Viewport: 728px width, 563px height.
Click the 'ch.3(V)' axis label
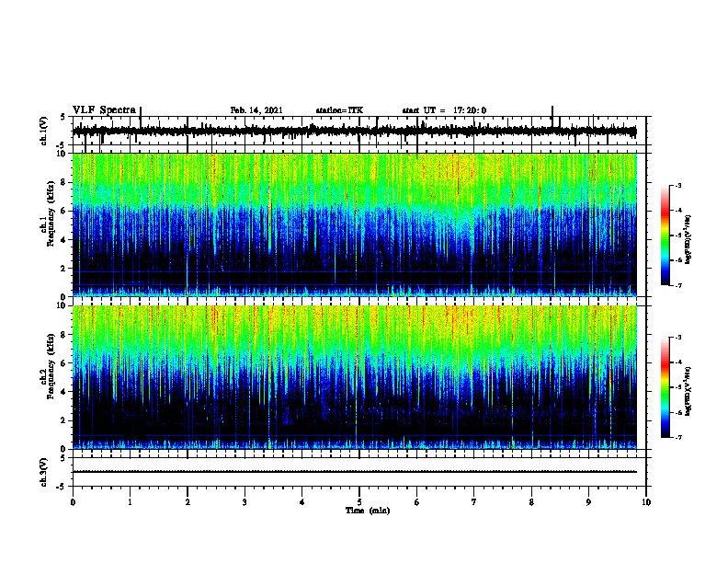(x=44, y=472)
